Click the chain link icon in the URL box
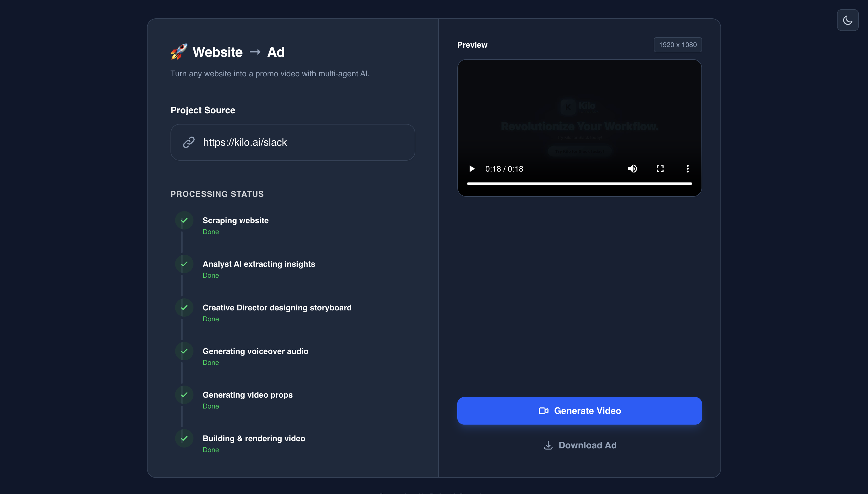Image resolution: width=868 pixels, height=494 pixels. point(189,142)
